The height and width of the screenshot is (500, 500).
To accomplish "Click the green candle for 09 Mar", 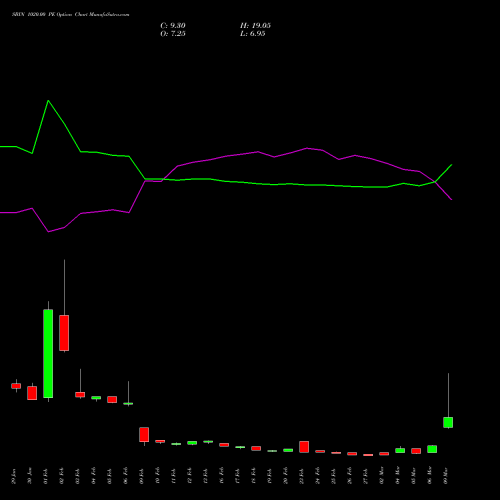I will (x=448, y=422).
